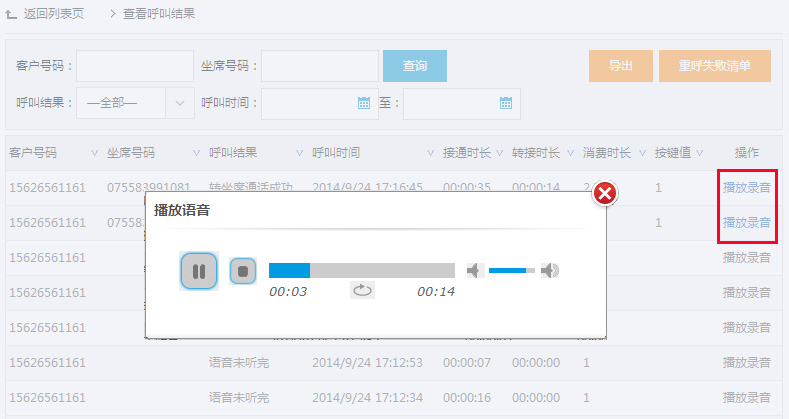The height and width of the screenshot is (419, 789).
Task: Adjust the volume slider
Action: pyautogui.click(x=511, y=270)
